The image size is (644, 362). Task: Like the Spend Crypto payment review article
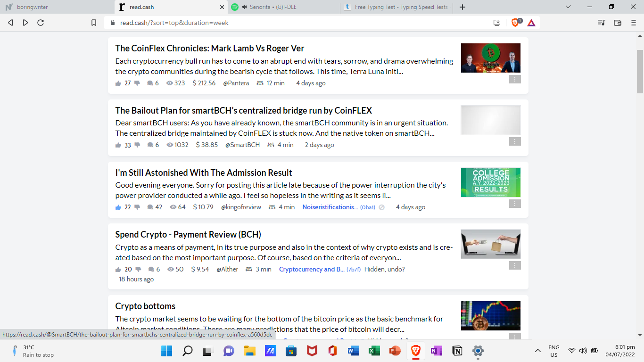coord(118,270)
